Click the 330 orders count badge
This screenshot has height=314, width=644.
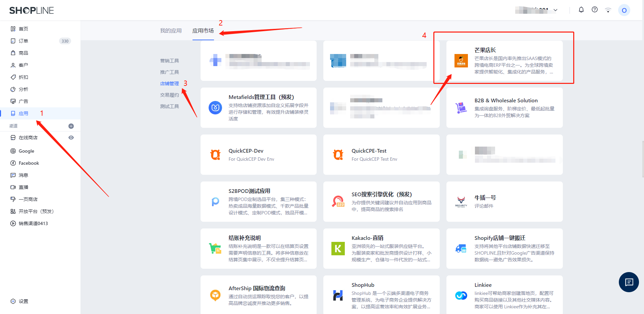[x=65, y=41]
